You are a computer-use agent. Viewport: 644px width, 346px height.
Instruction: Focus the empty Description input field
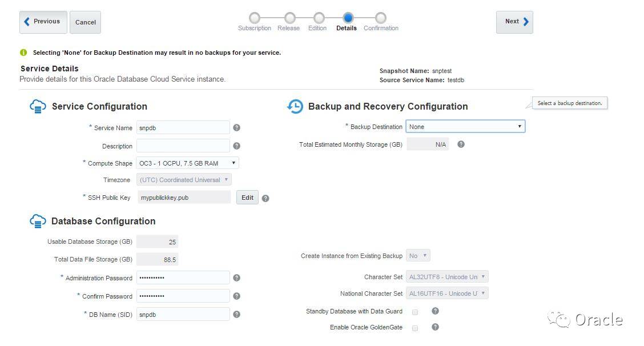(183, 146)
